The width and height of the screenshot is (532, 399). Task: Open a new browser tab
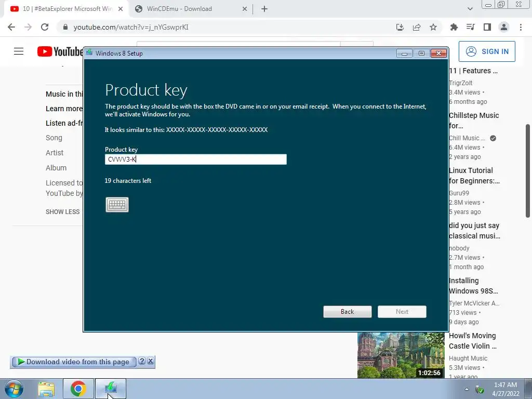[264, 9]
